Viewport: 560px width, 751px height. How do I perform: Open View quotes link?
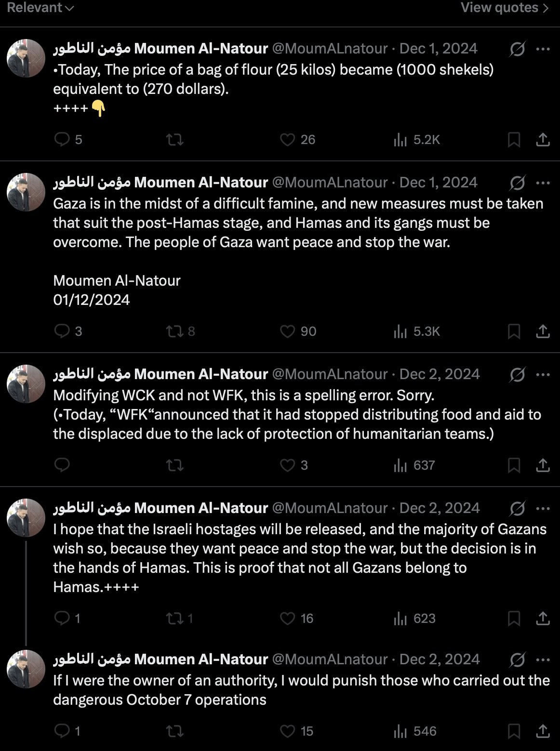[x=505, y=8]
